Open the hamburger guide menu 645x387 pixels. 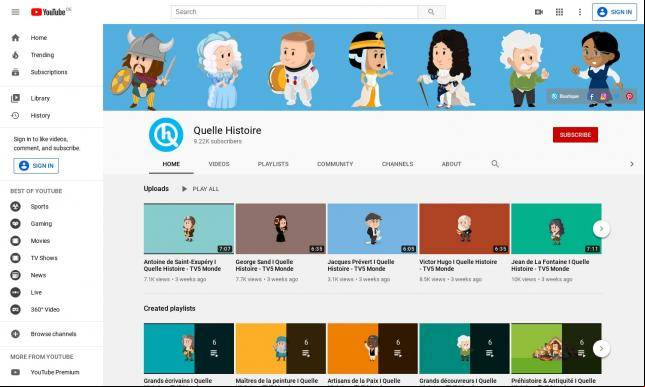[15, 12]
